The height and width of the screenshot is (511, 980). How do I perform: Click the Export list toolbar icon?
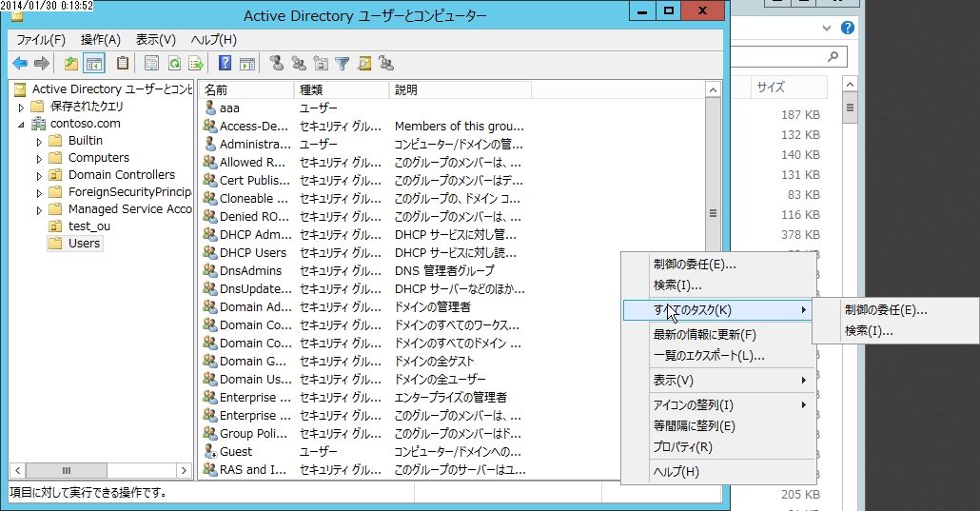(196, 63)
